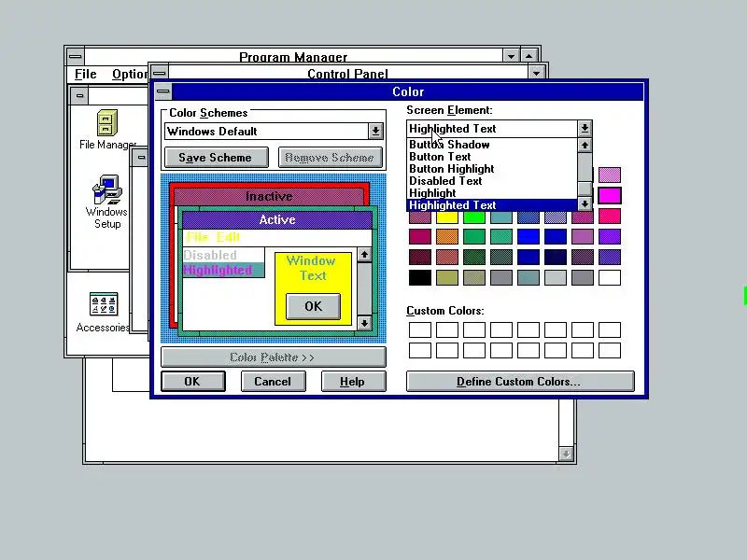This screenshot has height=560, width=747.
Task: Choose Button Text in the element list
Action: pos(492,157)
